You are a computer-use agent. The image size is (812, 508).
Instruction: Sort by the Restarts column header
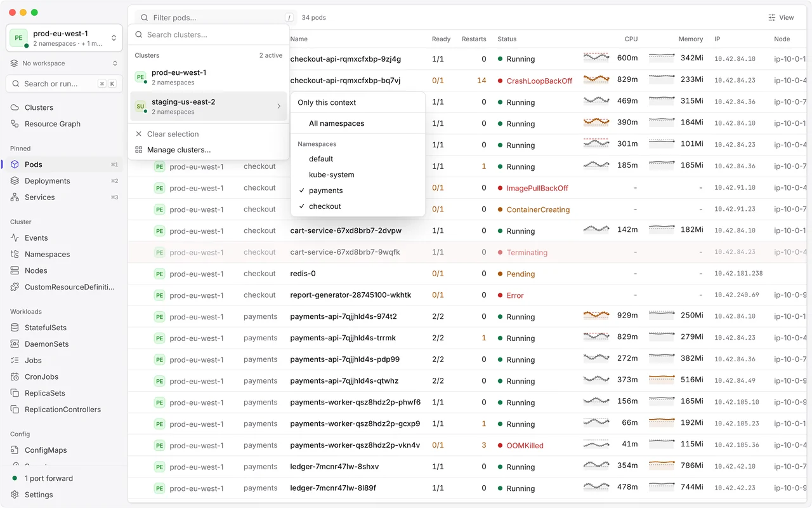(474, 39)
